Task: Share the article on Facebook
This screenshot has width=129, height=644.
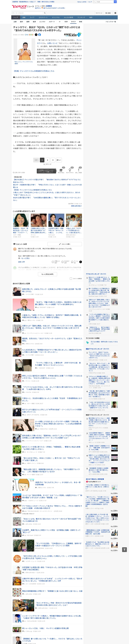Action: pyautogui.click(x=40, y=35)
